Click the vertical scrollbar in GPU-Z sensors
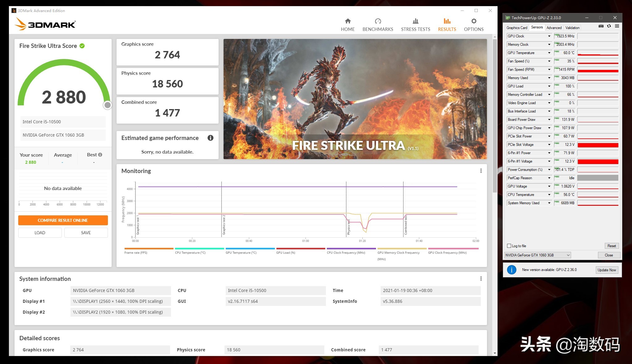 [x=620, y=124]
